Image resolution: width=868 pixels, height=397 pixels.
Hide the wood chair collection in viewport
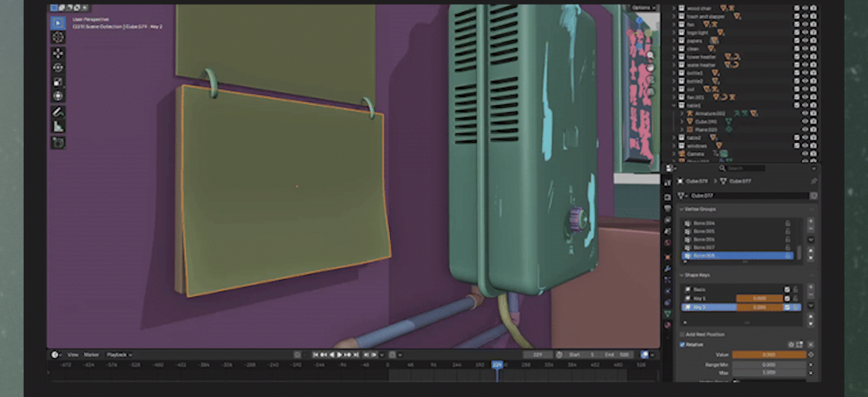coord(805,8)
